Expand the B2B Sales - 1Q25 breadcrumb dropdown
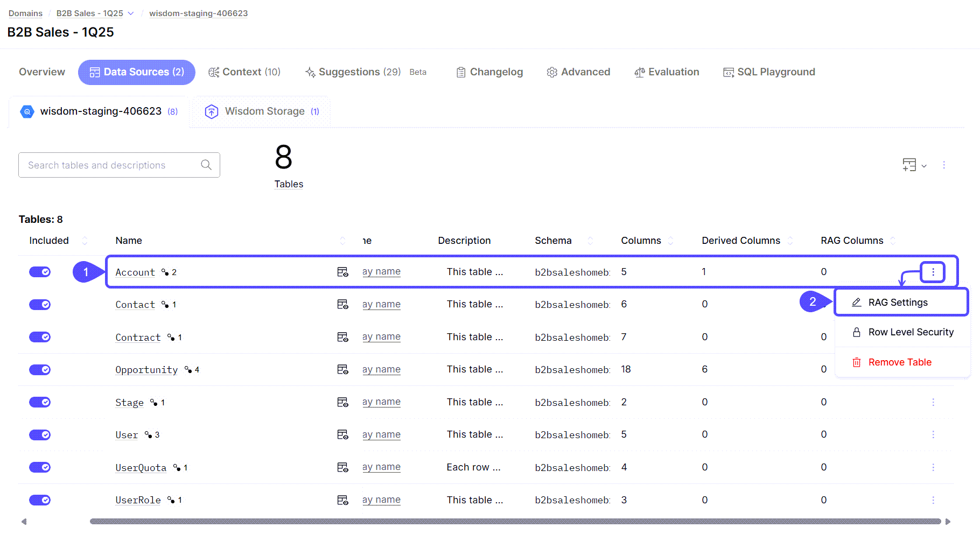The height and width of the screenshot is (534, 980). pyautogui.click(x=130, y=13)
